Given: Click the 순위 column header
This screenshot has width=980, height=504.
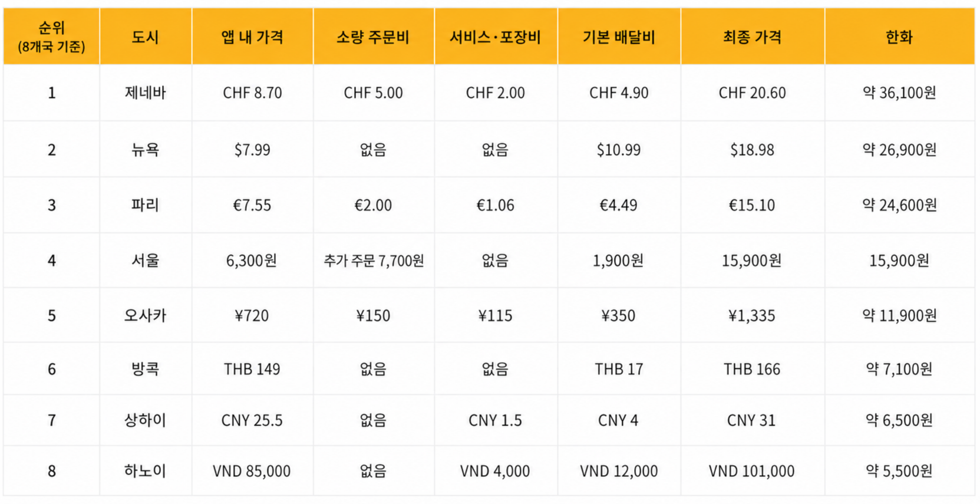Looking at the screenshot, I should tap(51, 37).
